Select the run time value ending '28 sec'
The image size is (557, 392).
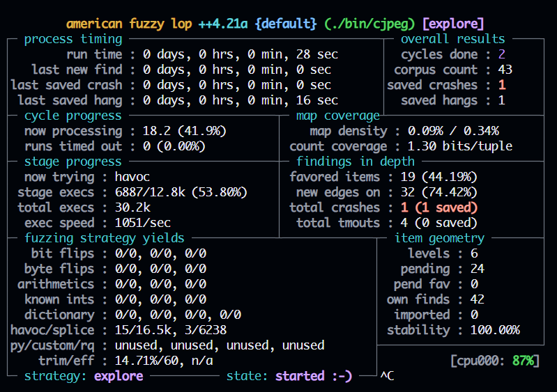241,54
